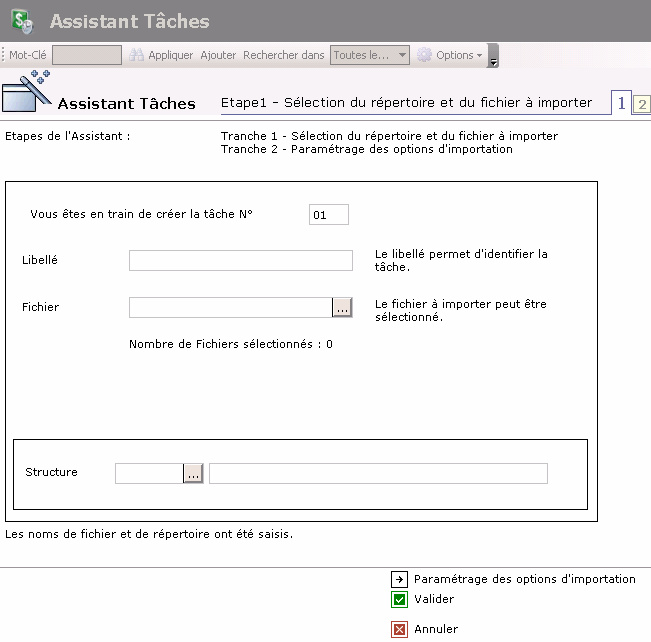
Task: Click the arrow icon for Paramétrage des options
Action: pyautogui.click(x=399, y=579)
